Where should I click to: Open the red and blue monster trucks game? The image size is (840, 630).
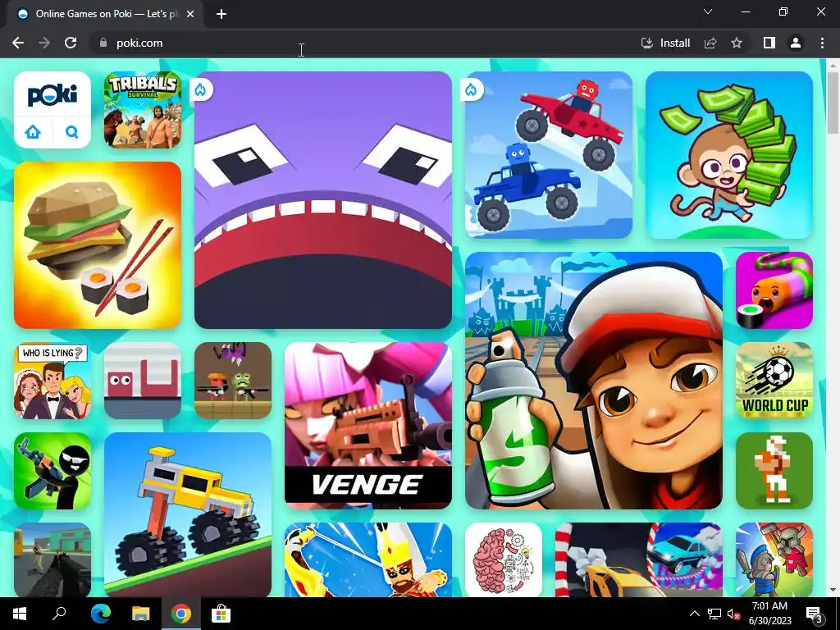coord(549,155)
